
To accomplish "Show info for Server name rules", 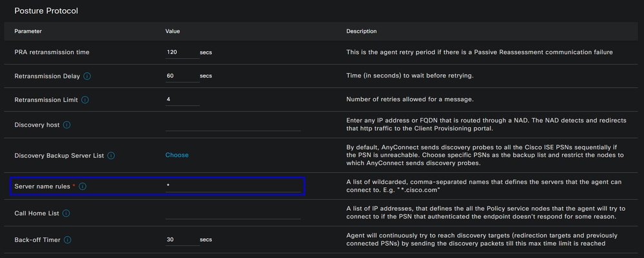I will [x=82, y=186].
